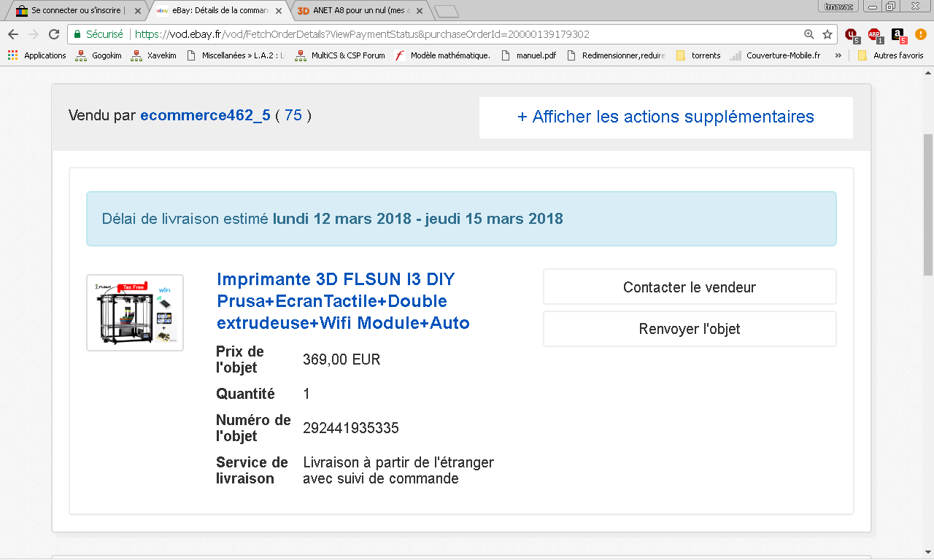934x560 pixels.
Task: Open the zoom magnifier icon in address bar
Action: pyautogui.click(x=808, y=34)
